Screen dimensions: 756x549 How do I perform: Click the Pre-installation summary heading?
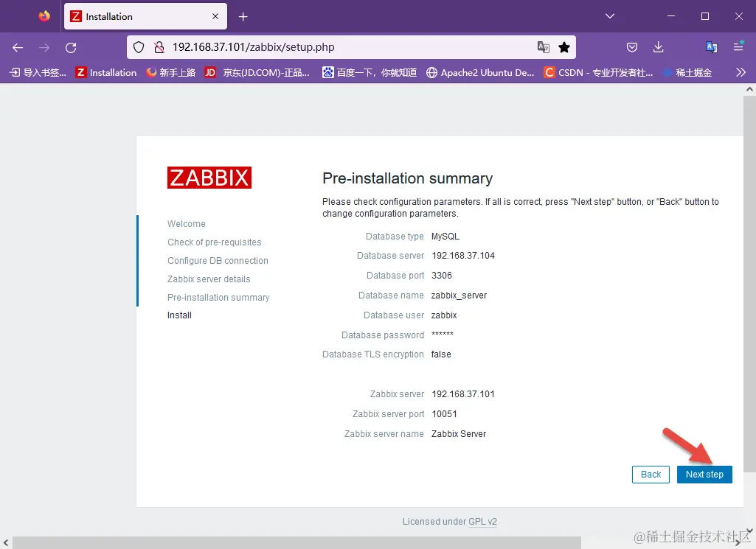(x=407, y=178)
